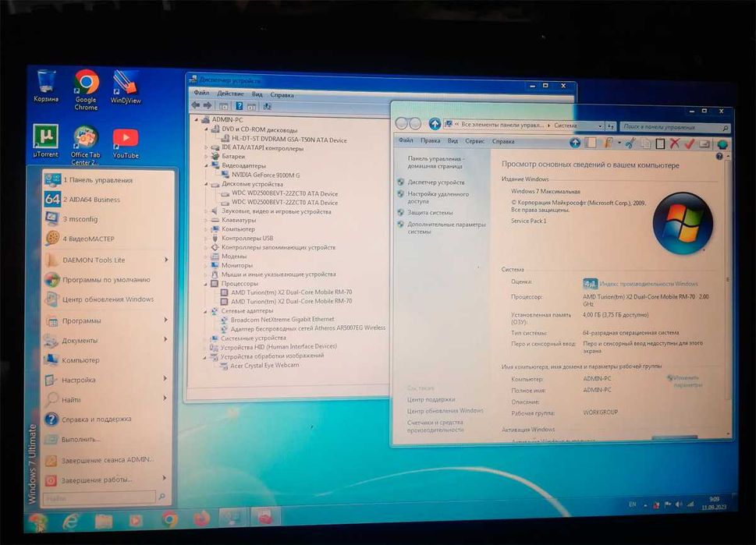Viewport: 756px width, 545px height.
Task: Scan for hardware changes in Device Manager toolbar
Action: coord(267,107)
